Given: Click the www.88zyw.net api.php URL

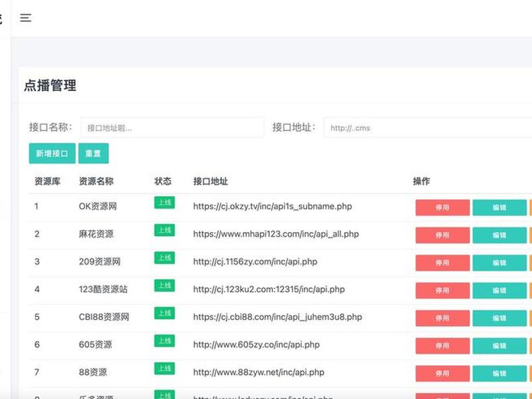Looking at the screenshot, I should pyautogui.click(x=259, y=372).
